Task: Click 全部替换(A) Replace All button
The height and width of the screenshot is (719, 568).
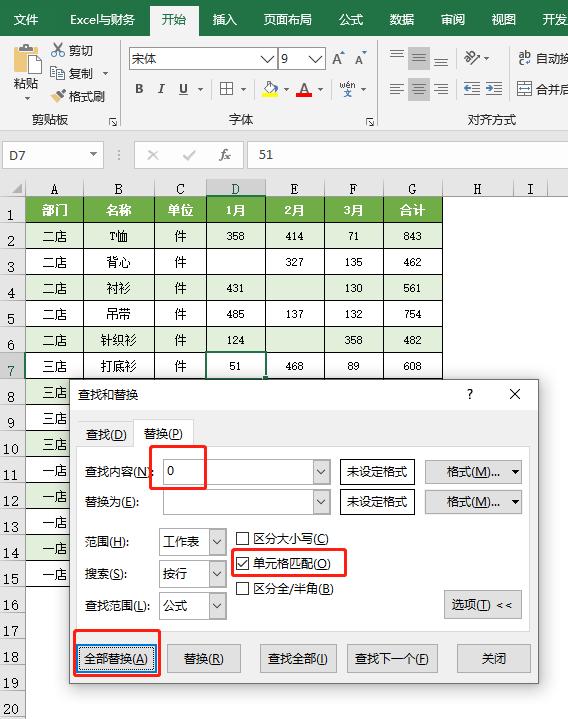Action: [x=116, y=658]
